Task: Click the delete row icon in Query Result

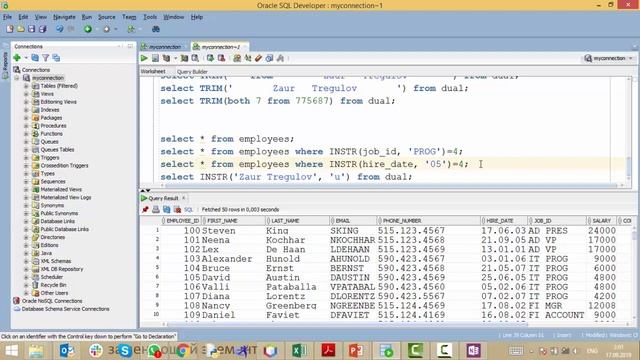Action: [177, 209]
